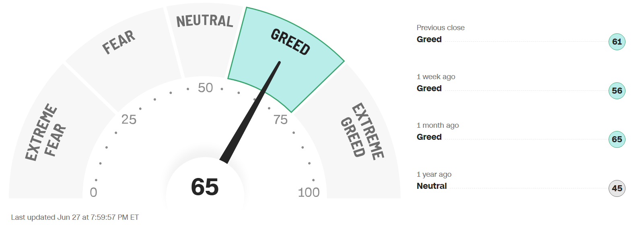Click the 1 week ago badge 56
Viewport: 644px width, 225px height.
617,91
